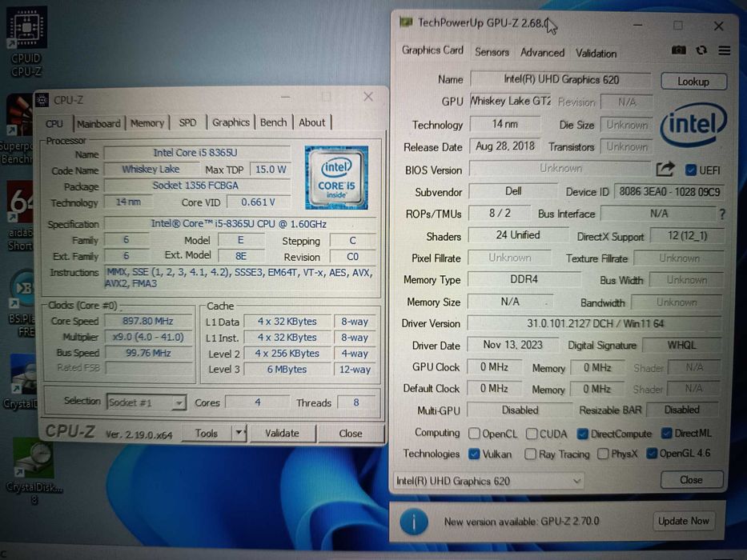
Task: Click the Update Now button
Action: pos(683,521)
